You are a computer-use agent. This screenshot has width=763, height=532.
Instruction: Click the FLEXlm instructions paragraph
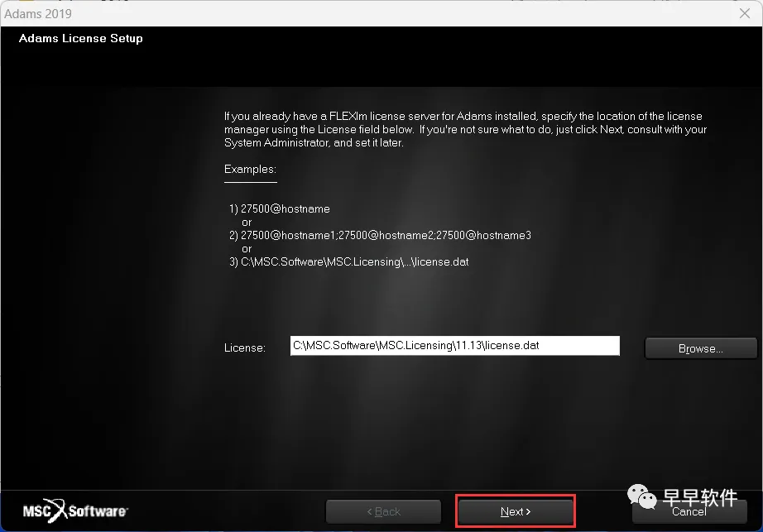coord(465,129)
